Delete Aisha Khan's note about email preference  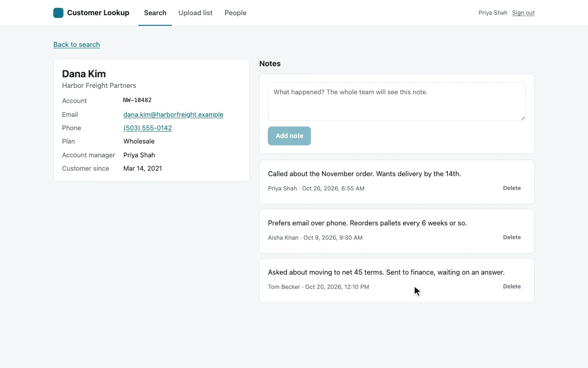click(512, 237)
